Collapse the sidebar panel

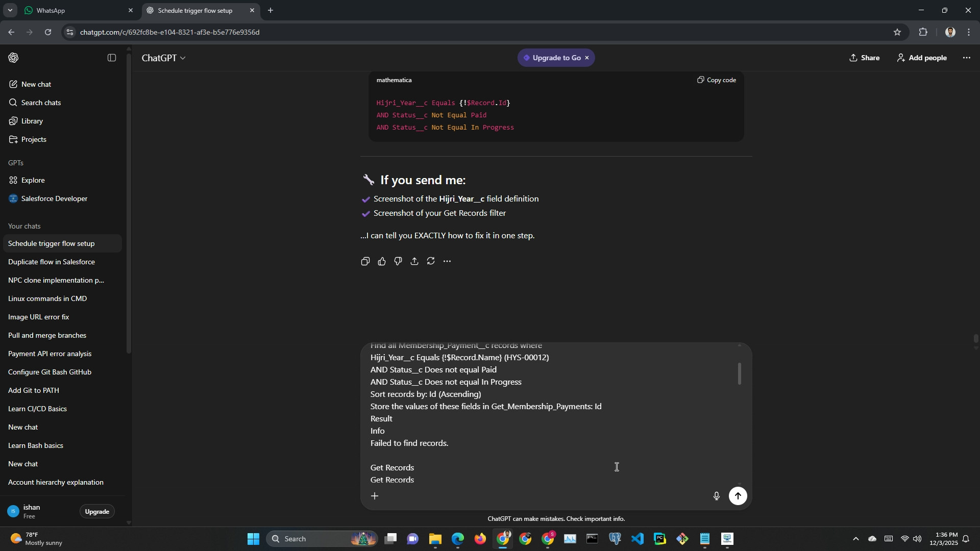click(112, 58)
